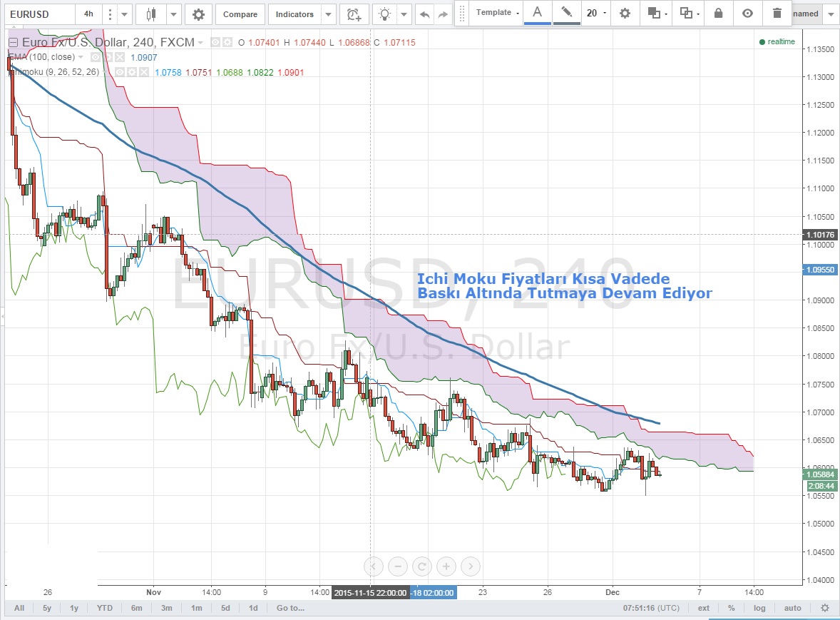The width and height of the screenshot is (840, 620).
Task: Toggle visibility eye in drawing toolbar
Action: 747,13
